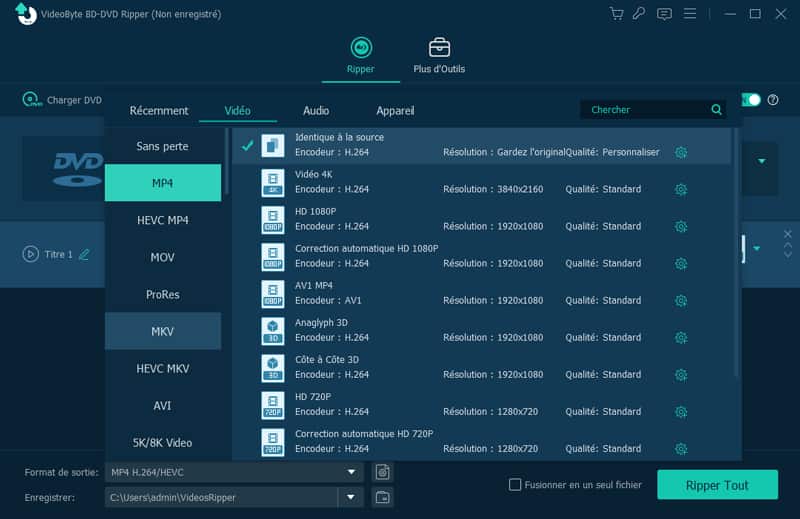Expand the Format de sortie dropdown
Viewport: 800px width, 519px height.
[x=351, y=472]
